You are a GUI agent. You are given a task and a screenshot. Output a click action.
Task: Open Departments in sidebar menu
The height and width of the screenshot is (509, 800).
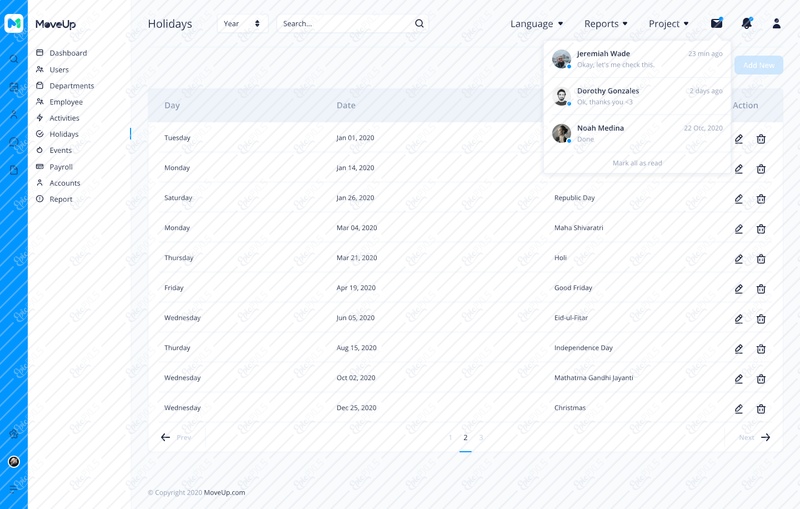click(65, 86)
